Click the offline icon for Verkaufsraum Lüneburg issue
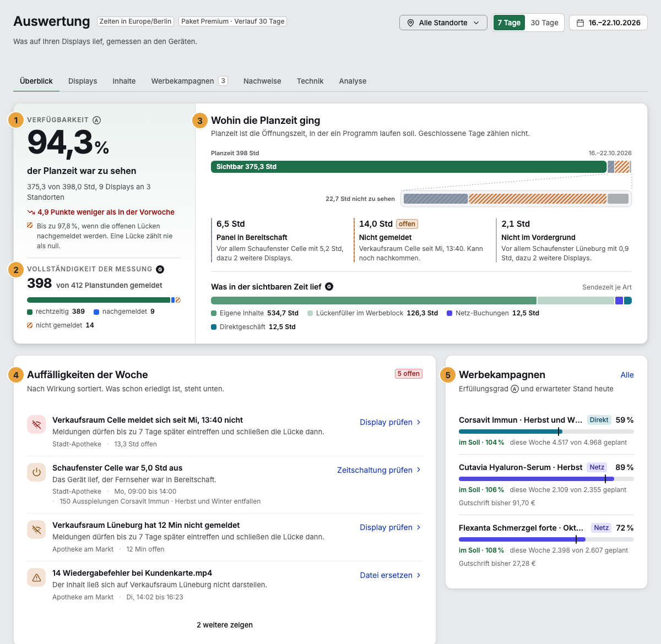661x644 pixels. (36, 530)
